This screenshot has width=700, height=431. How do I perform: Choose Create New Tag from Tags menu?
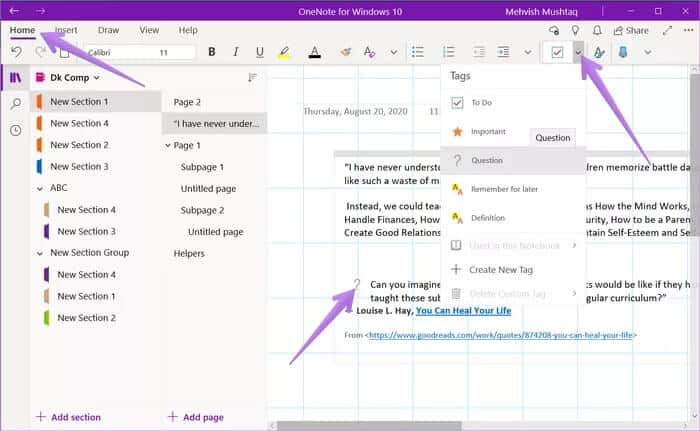click(501, 269)
